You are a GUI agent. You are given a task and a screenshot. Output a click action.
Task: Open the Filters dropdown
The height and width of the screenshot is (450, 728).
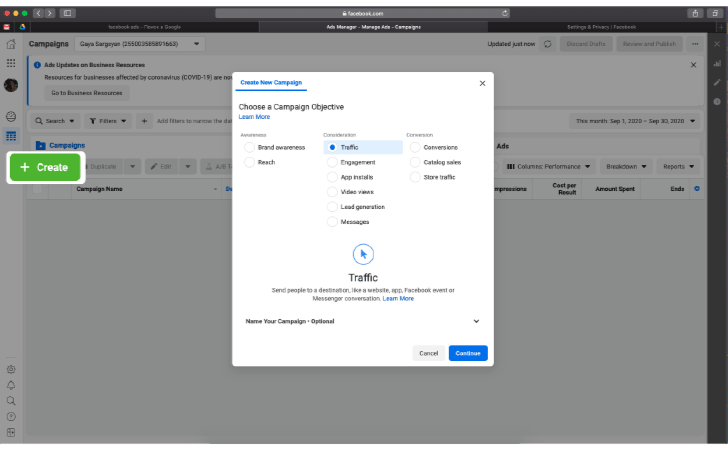point(108,121)
